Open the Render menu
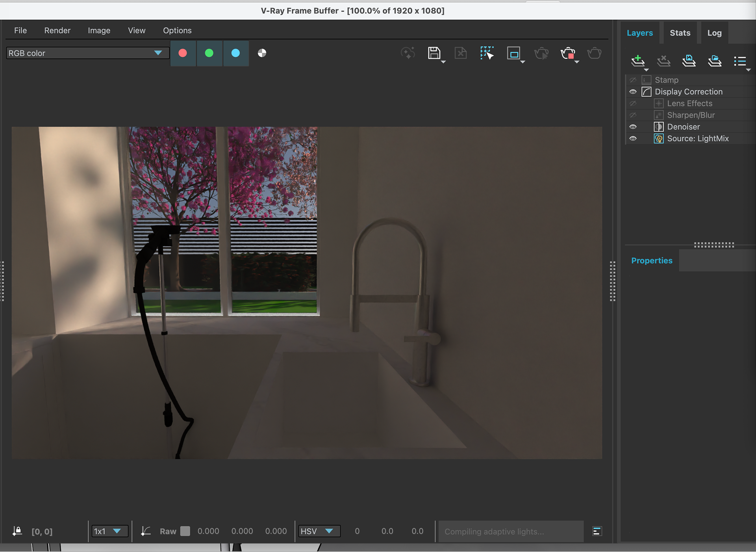 coord(57,30)
